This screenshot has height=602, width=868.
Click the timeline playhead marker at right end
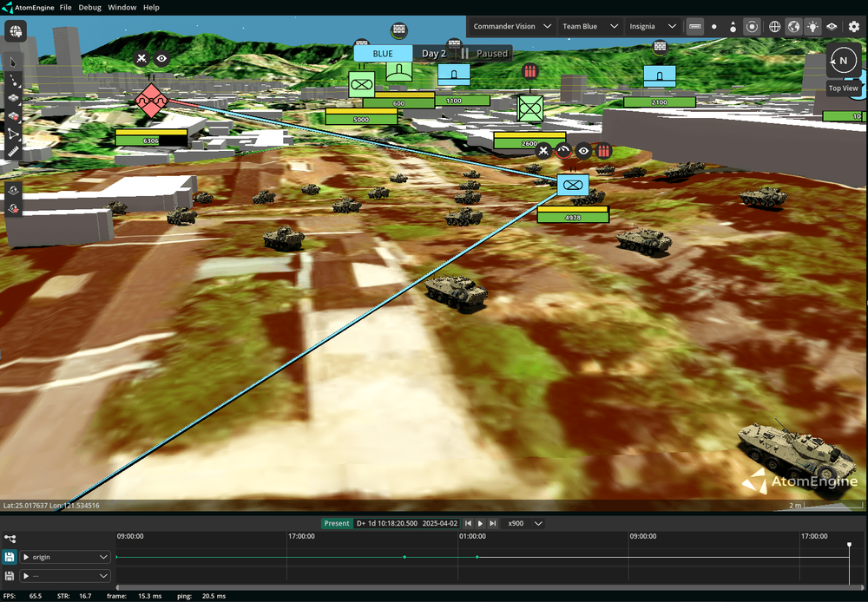coord(849,545)
